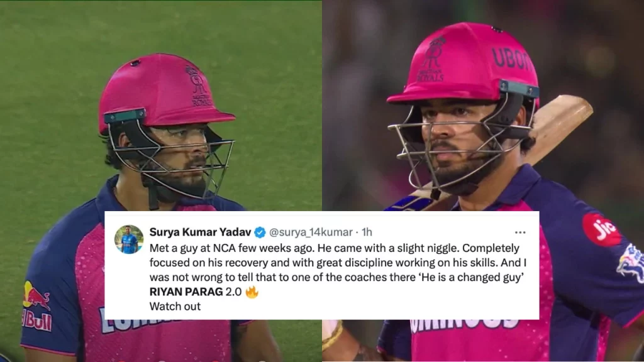Click the Rajasthan Royals crest on right helmet
Viewport: 644px width, 362px height.
click(431, 58)
